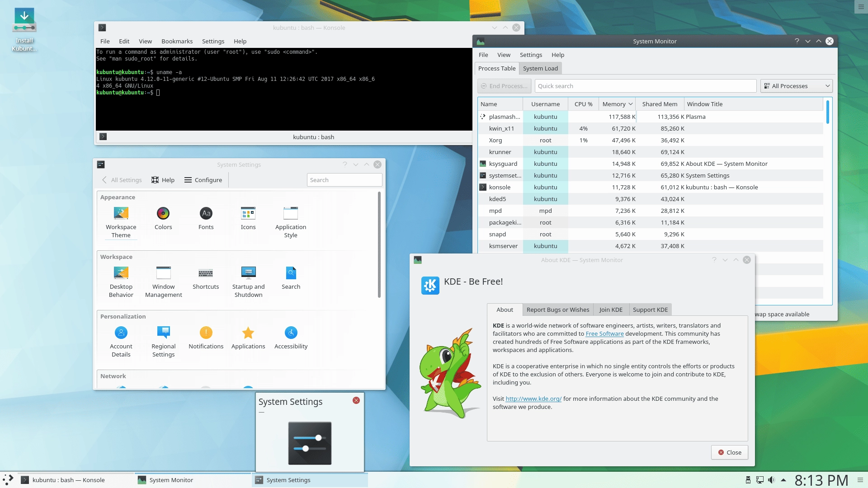Viewport: 868px width, 488px height.
Task: Click the Search field in System Settings
Action: 344,180
